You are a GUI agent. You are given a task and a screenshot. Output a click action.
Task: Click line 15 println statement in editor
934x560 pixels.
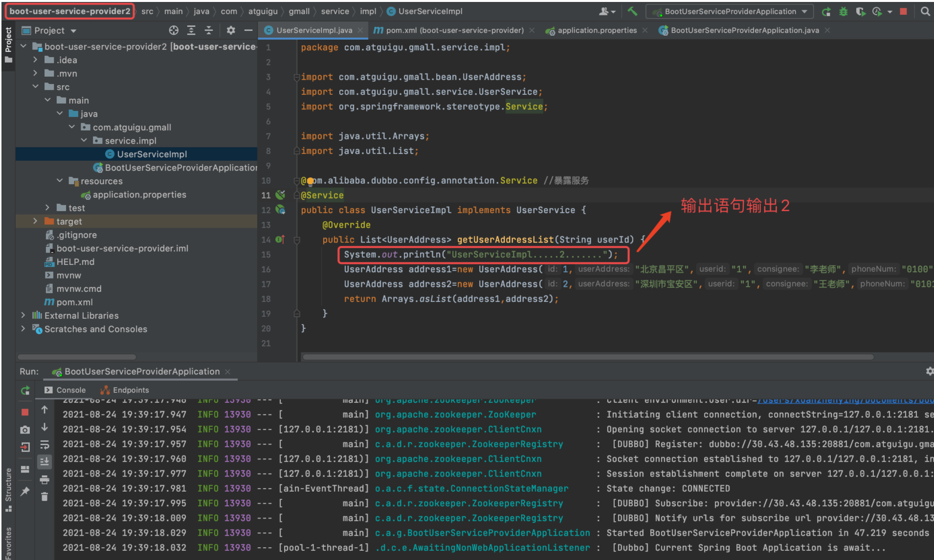pos(481,254)
